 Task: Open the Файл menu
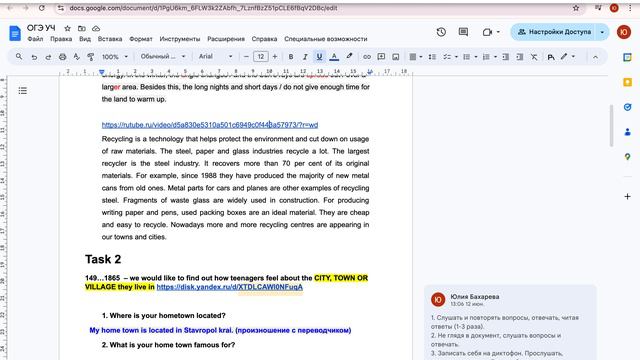point(35,39)
